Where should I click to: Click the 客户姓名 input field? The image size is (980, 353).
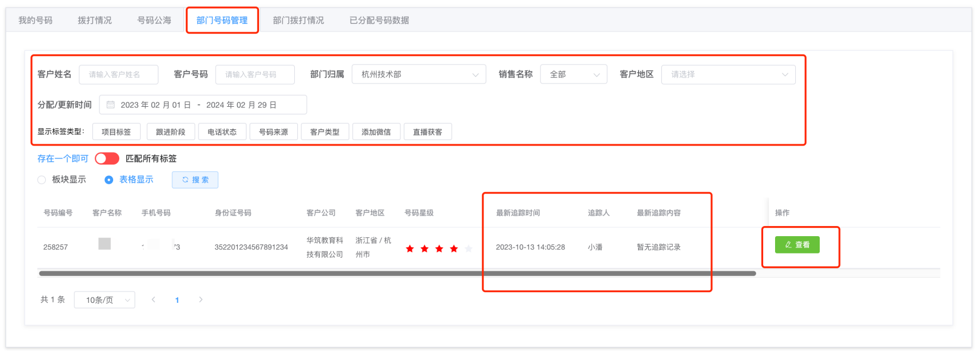[119, 75]
